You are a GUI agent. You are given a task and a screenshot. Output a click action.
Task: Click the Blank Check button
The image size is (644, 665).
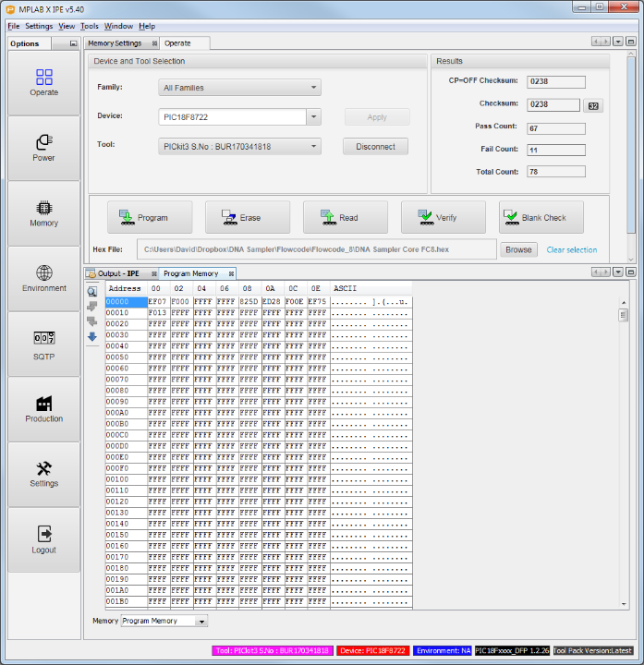tap(541, 218)
